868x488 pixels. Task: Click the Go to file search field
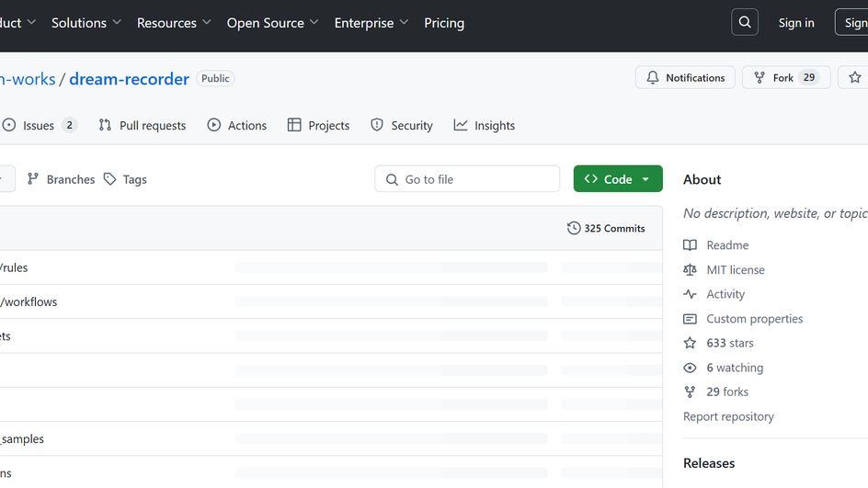coord(467,178)
